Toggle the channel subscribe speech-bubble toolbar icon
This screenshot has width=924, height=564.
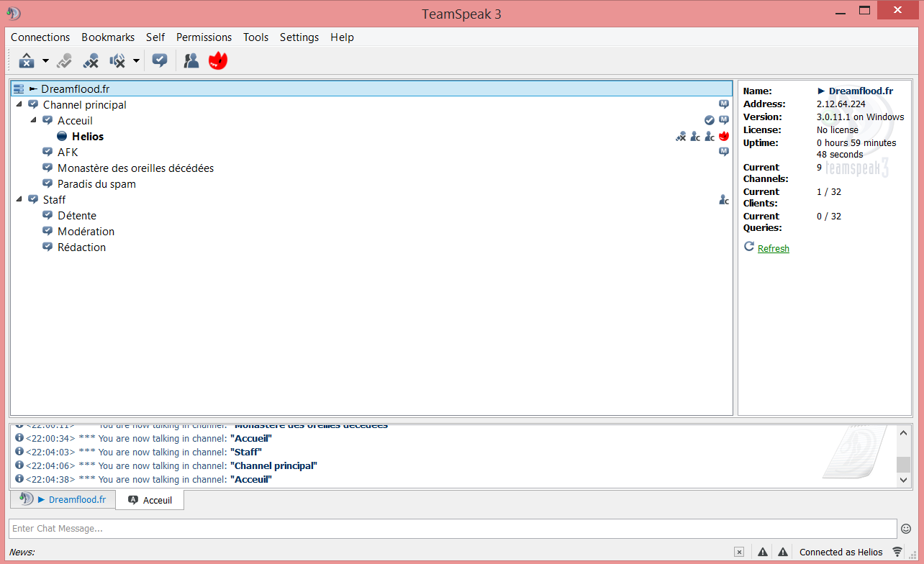[160, 61]
